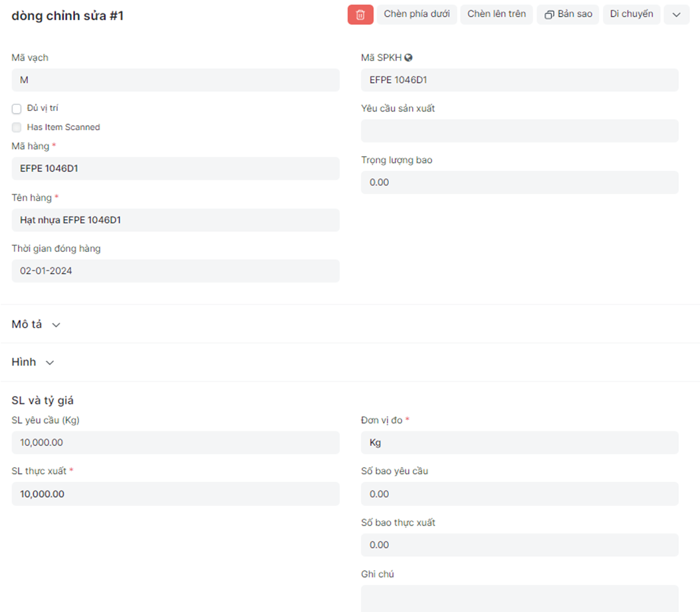Tick the Đủ vị trí checkbox
This screenshot has width=700, height=612.
pos(17,109)
